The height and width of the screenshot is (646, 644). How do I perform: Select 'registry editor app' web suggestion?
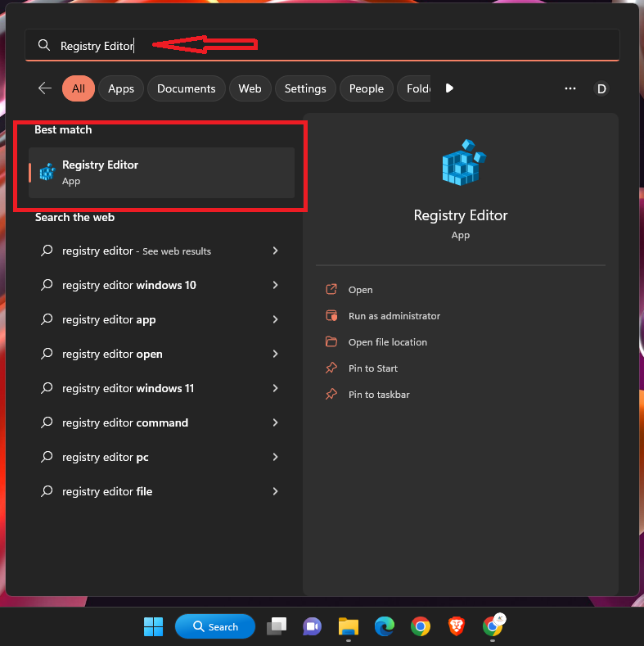(x=161, y=319)
